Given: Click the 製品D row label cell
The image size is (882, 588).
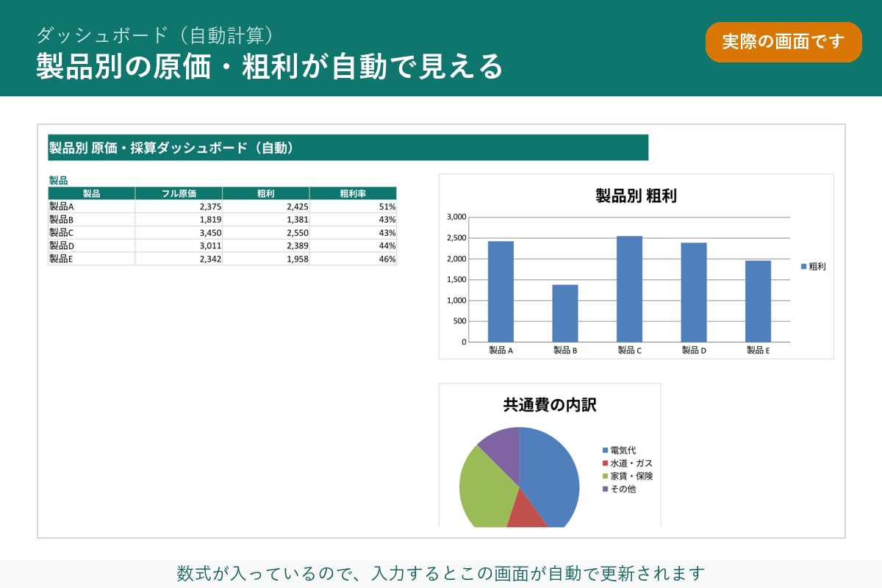Looking at the screenshot, I should [x=92, y=245].
